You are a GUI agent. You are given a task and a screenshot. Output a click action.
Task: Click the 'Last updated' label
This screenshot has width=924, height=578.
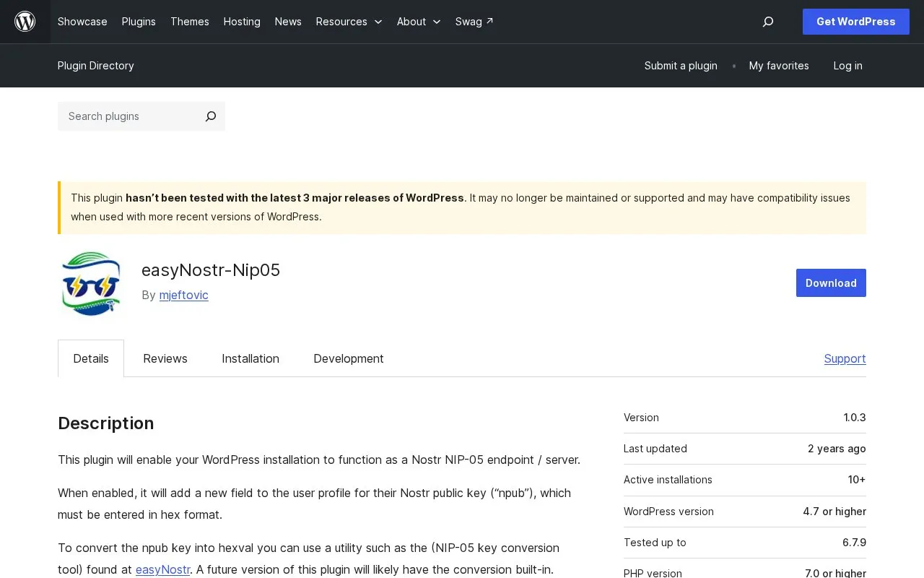[655, 449]
